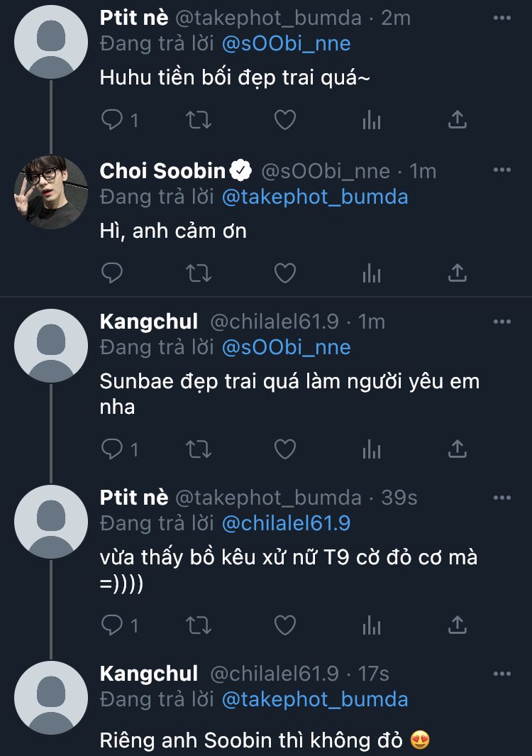Retweet the "Sunbae đẹp trai quá" tweet
The height and width of the screenshot is (756, 532).
(199, 449)
